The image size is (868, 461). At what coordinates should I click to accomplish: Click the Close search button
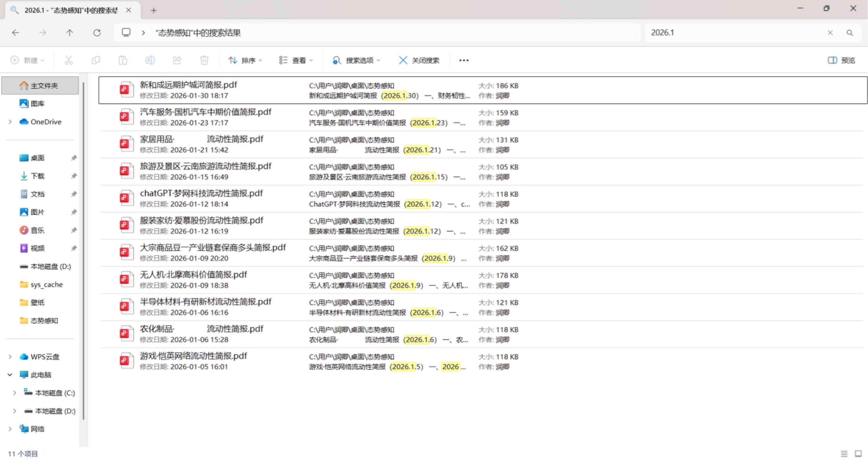pyautogui.click(x=419, y=60)
